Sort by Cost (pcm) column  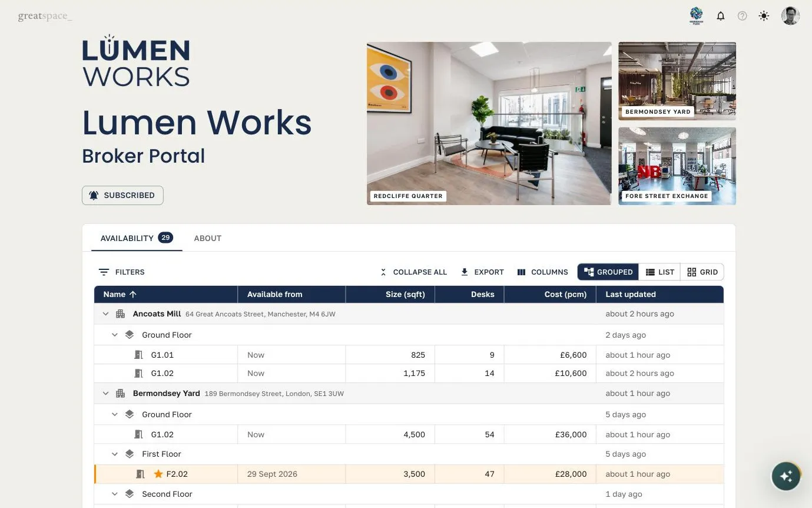click(551, 294)
